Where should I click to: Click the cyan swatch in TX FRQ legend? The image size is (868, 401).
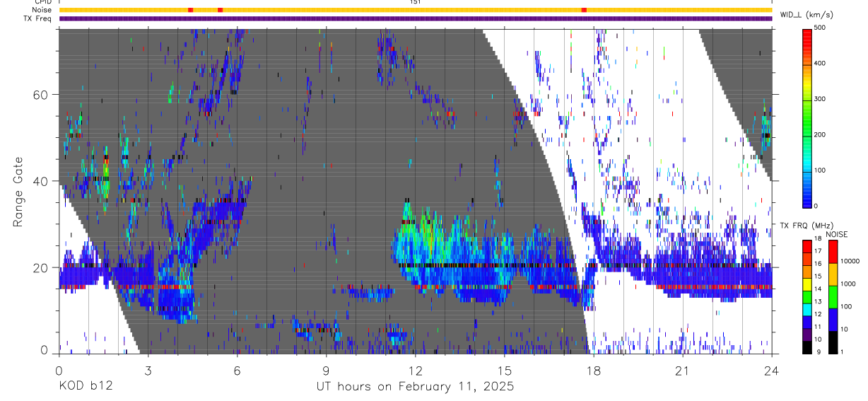click(x=808, y=310)
